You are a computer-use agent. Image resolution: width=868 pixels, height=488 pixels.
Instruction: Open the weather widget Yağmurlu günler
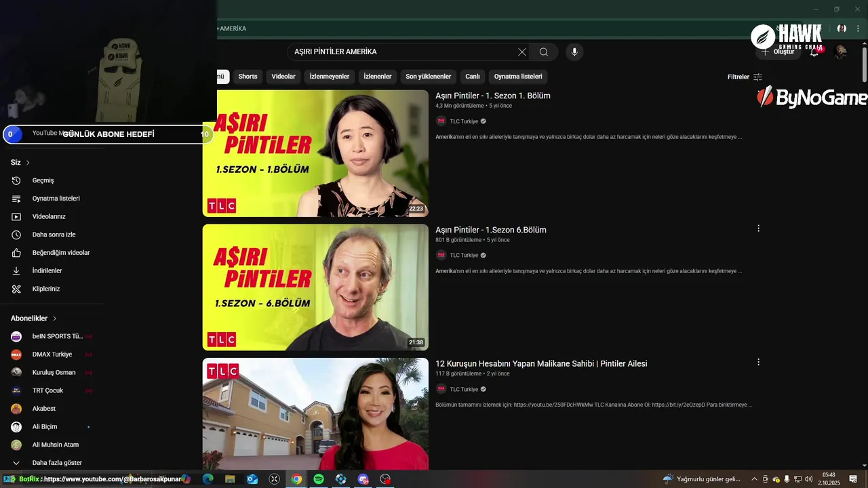[703, 479]
